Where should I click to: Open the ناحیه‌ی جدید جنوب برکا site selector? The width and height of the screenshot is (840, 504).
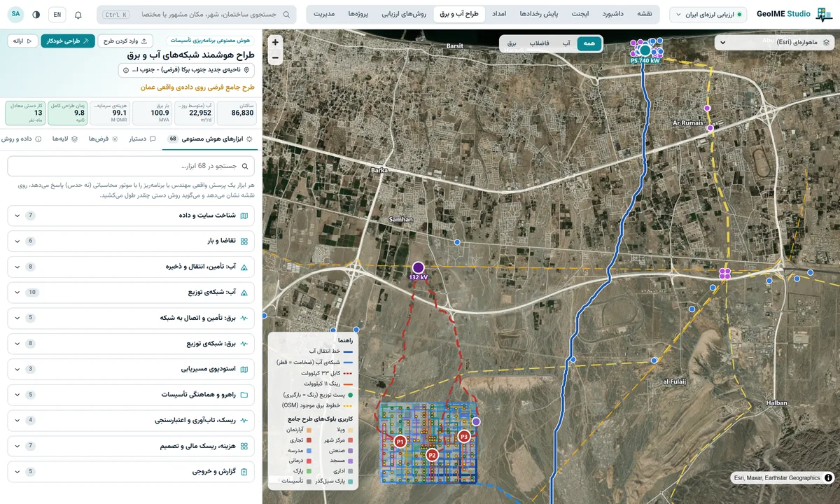(x=186, y=70)
